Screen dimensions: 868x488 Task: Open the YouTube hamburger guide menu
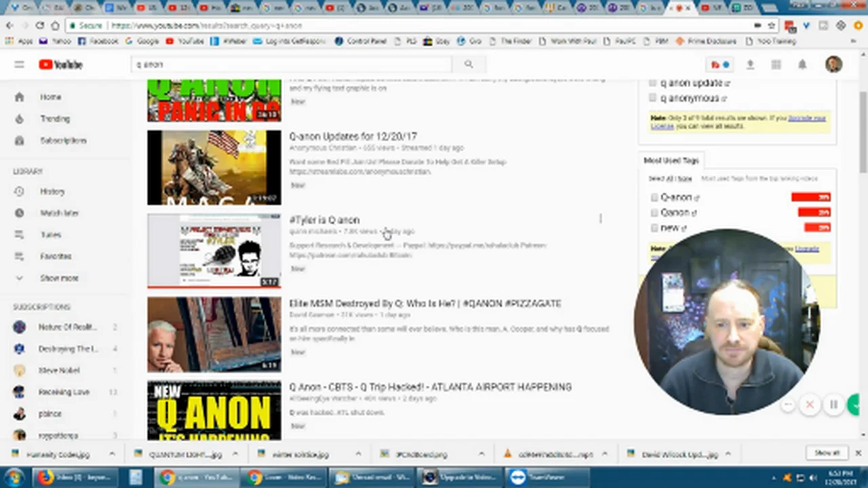(19, 64)
